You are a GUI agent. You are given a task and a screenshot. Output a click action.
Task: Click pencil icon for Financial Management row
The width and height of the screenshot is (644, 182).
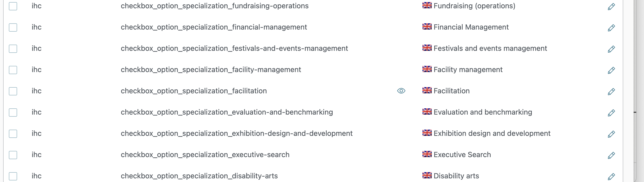click(611, 28)
